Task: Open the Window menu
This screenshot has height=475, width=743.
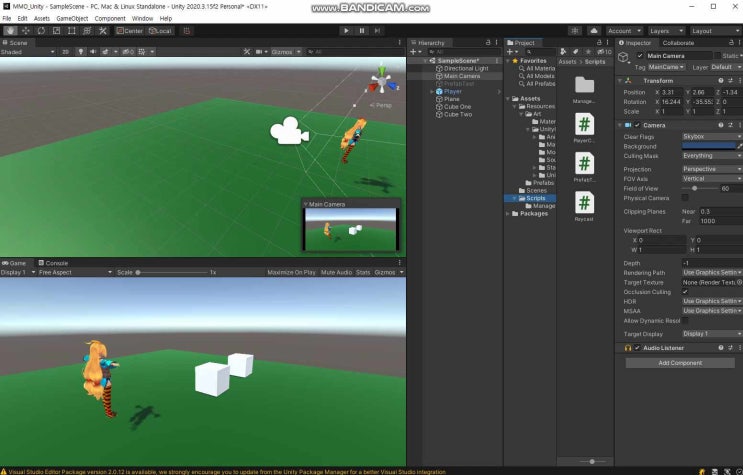Action: 142,18
